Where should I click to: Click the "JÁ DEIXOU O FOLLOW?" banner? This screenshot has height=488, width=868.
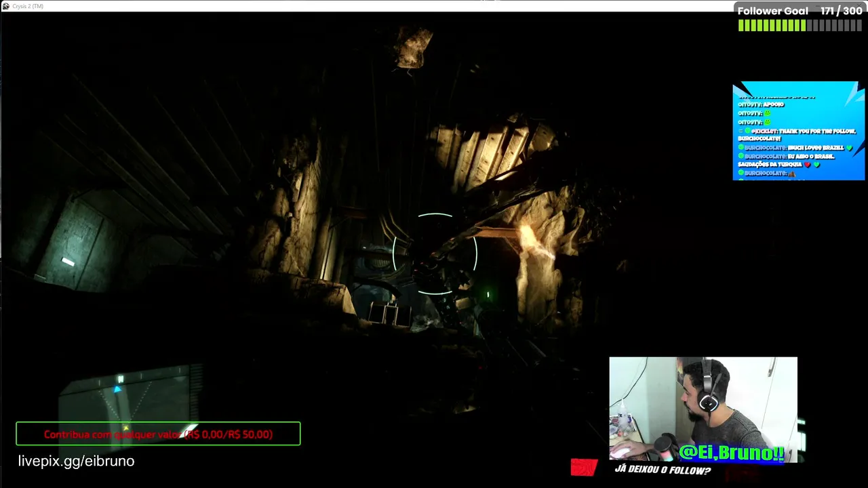663,470
